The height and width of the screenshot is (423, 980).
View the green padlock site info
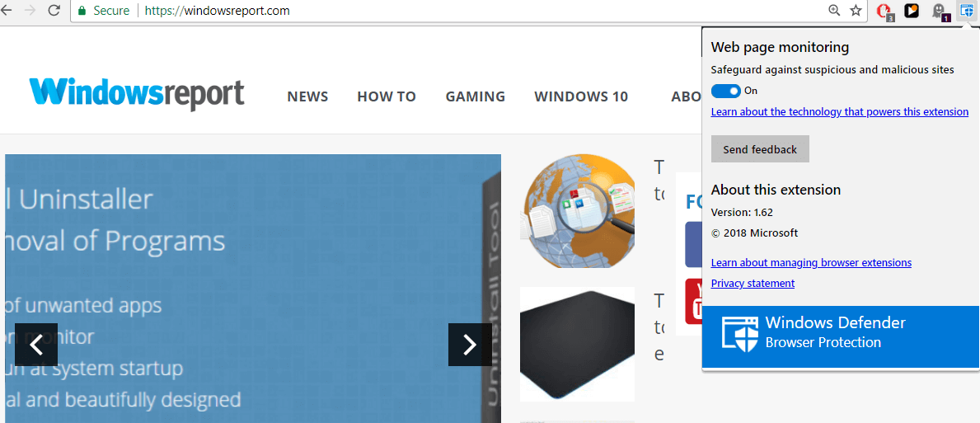click(x=82, y=11)
